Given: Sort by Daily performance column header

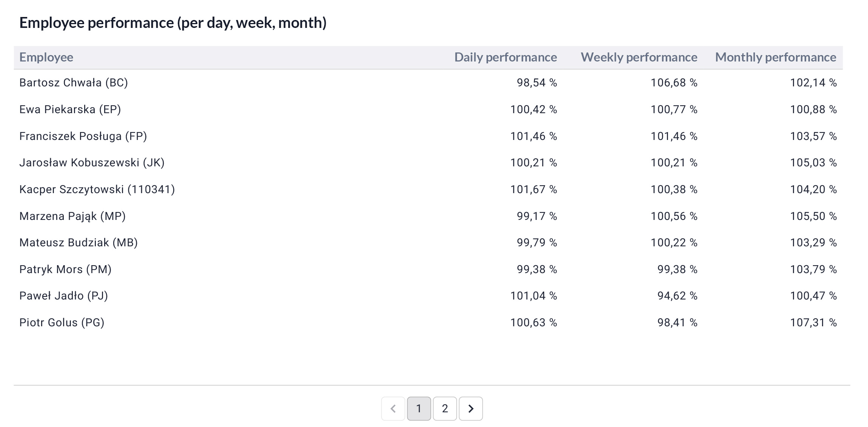Looking at the screenshot, I should 505,57.
